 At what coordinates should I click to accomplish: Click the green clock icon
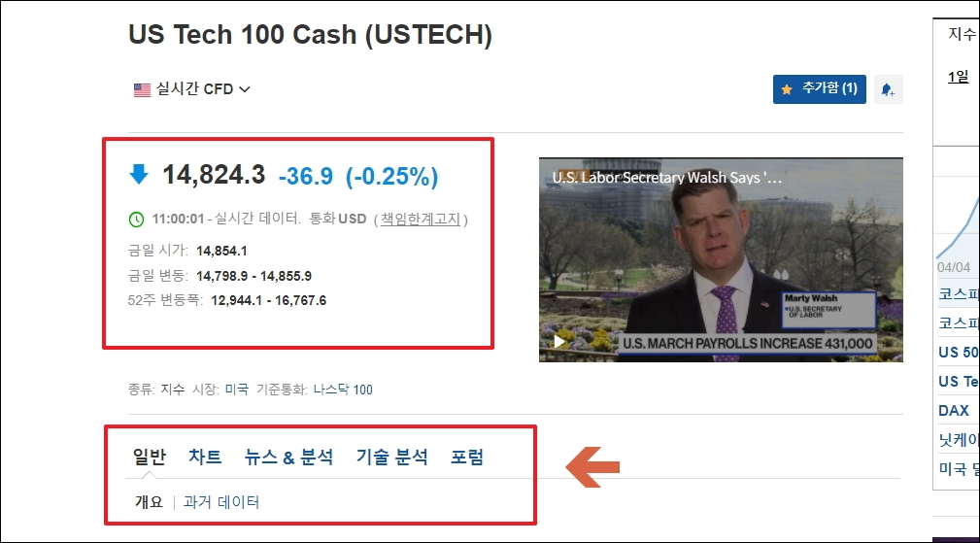click(136, 220)
